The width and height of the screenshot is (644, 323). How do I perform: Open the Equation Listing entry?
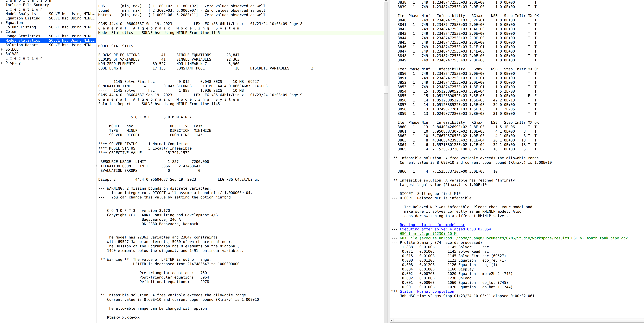(50, 18)
